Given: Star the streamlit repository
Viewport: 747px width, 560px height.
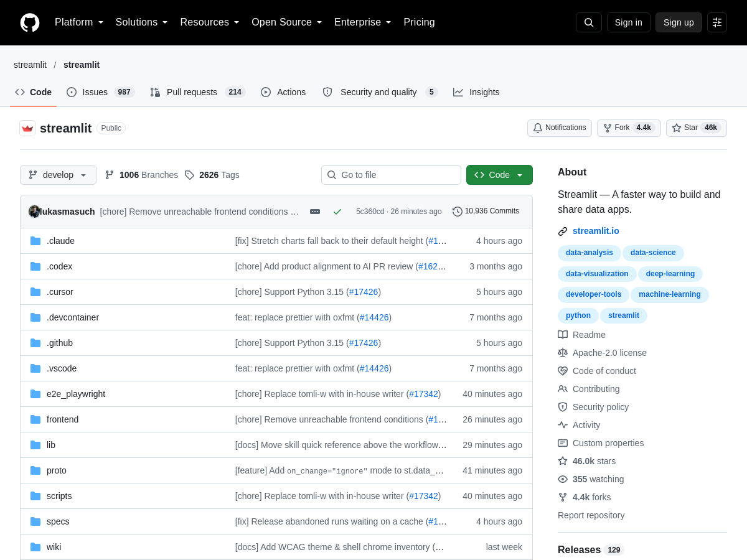Looking at the screenshot, I should click(x=697, y=128).
